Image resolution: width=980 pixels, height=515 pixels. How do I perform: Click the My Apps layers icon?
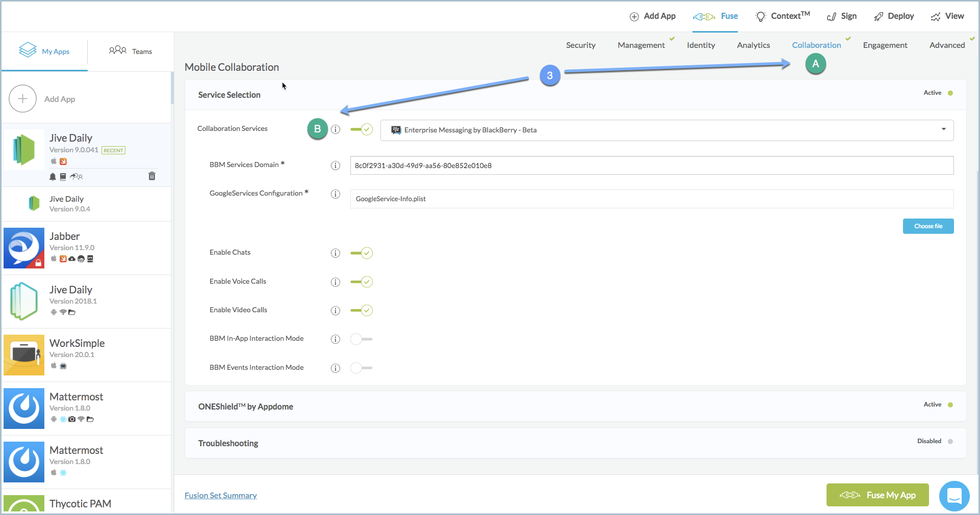[28, 50]
